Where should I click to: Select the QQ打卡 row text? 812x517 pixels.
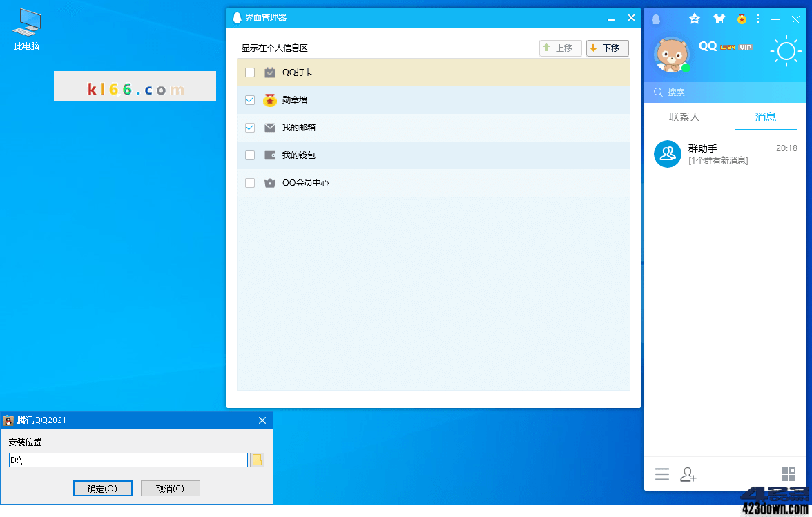pyautogui.click(x=297, y=72)
